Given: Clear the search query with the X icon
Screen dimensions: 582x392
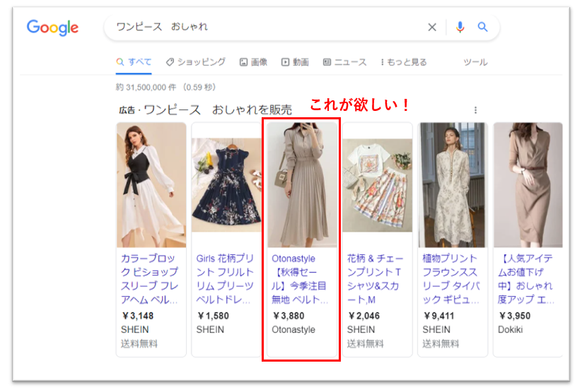Looking at the screenshot, I should (x=432, y=27).
